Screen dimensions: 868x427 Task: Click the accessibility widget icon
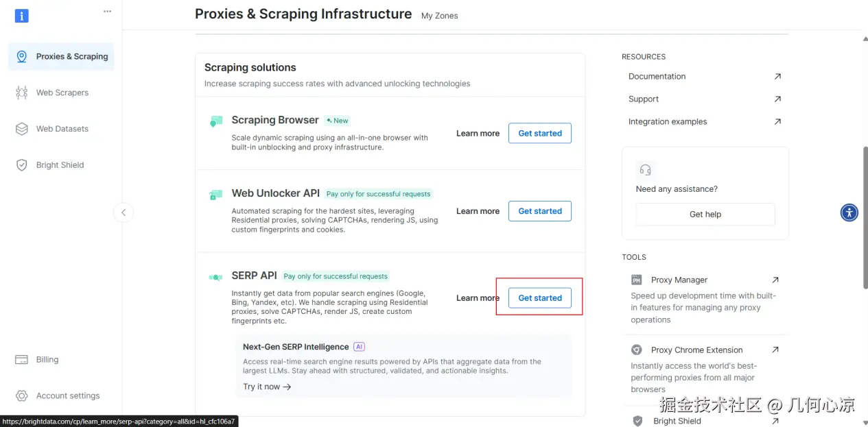click(849, 212)
